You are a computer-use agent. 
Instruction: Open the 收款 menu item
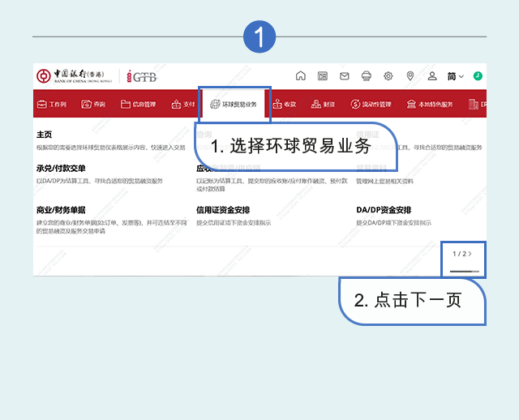(285, 105)
